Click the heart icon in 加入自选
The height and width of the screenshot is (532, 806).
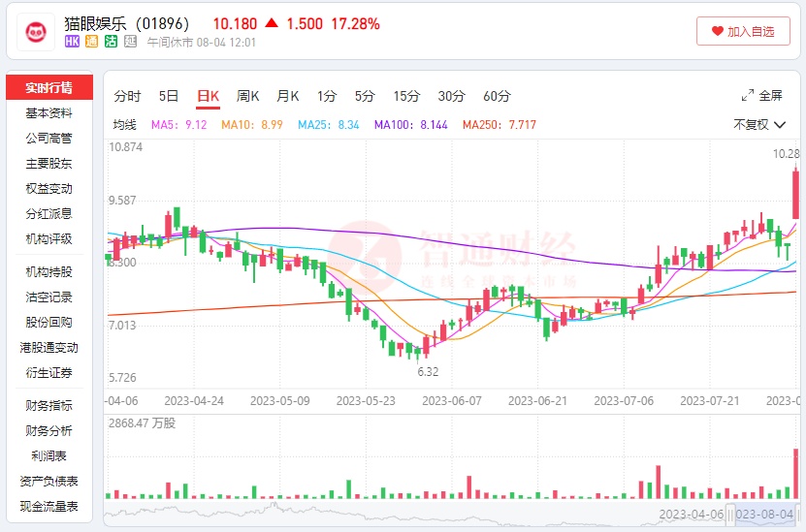(x=718, y=31)
